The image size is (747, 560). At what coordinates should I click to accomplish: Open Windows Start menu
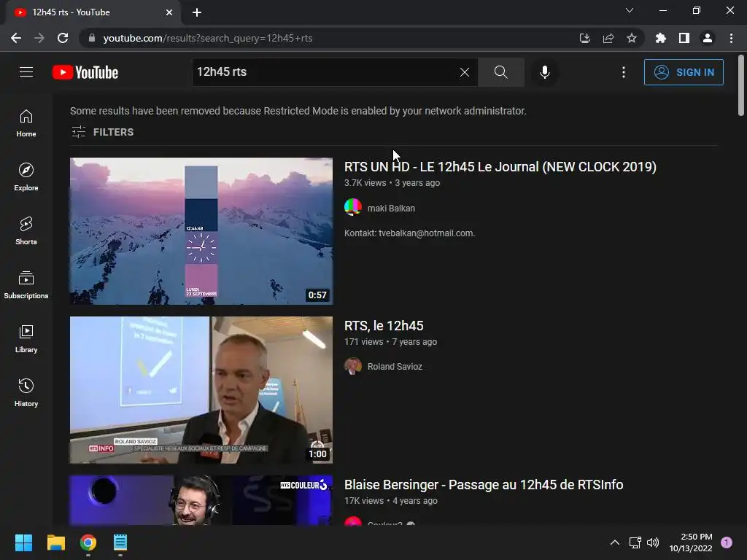[x=23, y=542]
